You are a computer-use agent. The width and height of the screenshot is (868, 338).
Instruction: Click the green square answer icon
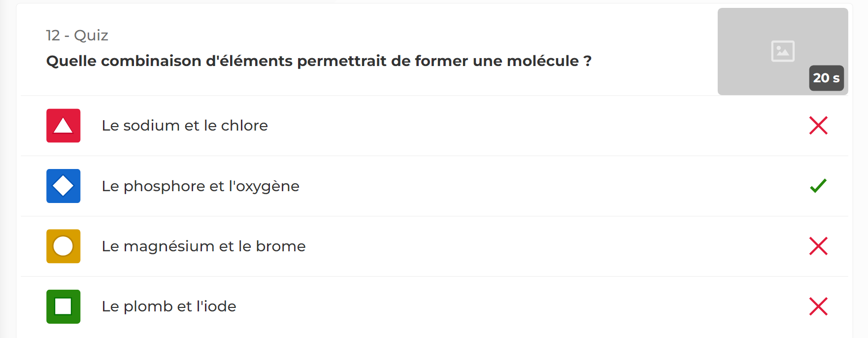(63, 306)
